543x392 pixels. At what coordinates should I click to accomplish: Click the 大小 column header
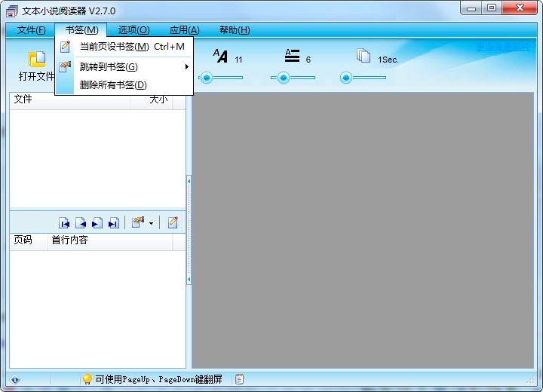(152, 101)
